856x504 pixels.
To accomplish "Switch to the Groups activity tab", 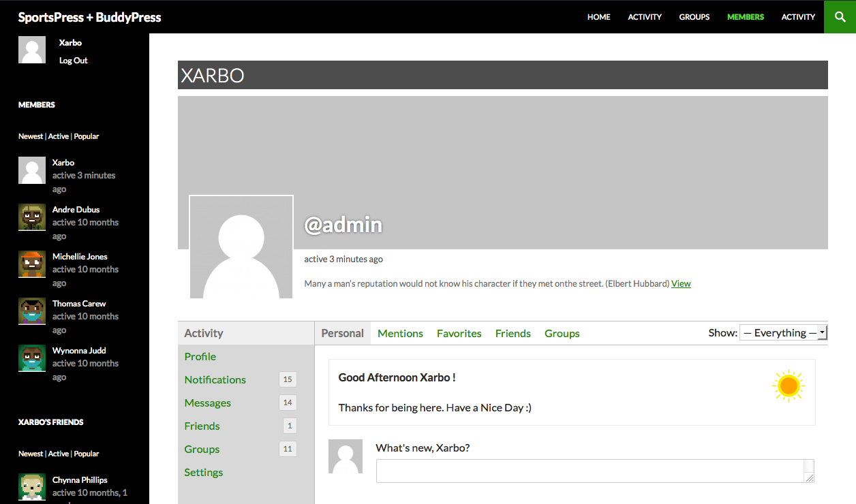I will click(x=562, y=333).
